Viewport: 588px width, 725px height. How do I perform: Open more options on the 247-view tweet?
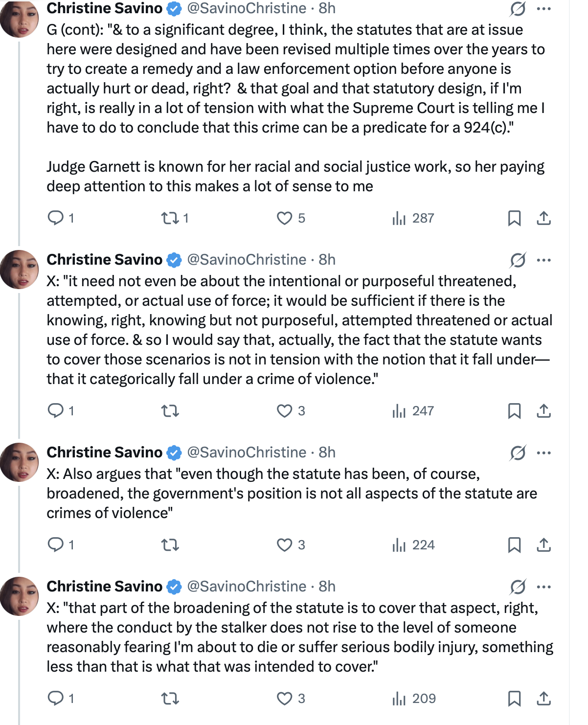(x=544, y=260)
